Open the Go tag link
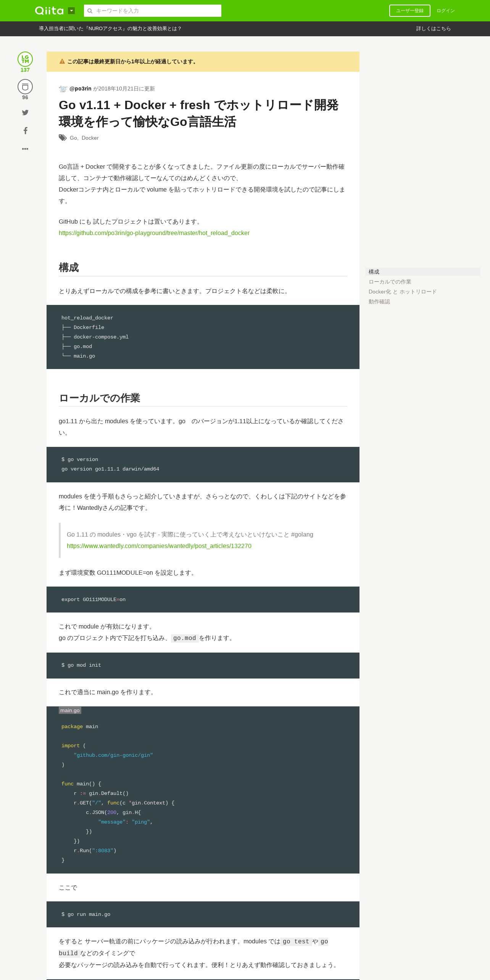Image resolution: width=490 pixels, height=980 pixels. click(73, 138)
